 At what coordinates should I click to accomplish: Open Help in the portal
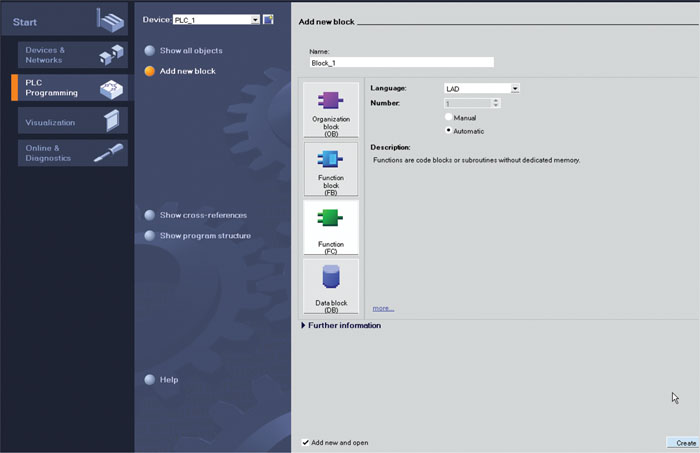(x=161, y=380)
